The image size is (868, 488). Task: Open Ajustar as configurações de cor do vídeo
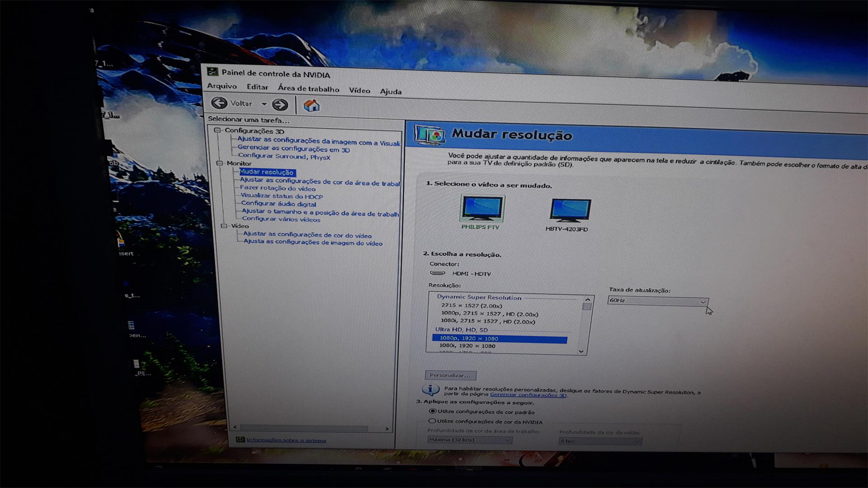[307, 235]
